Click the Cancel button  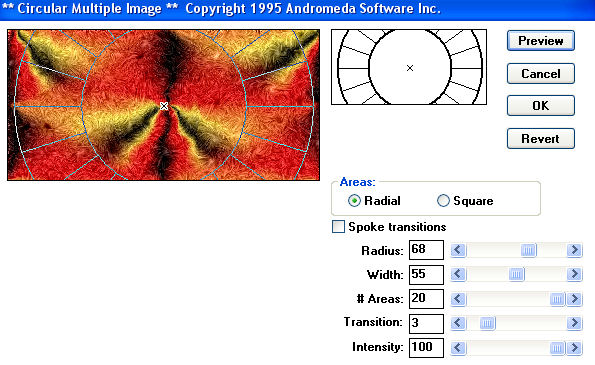(541, 74)
